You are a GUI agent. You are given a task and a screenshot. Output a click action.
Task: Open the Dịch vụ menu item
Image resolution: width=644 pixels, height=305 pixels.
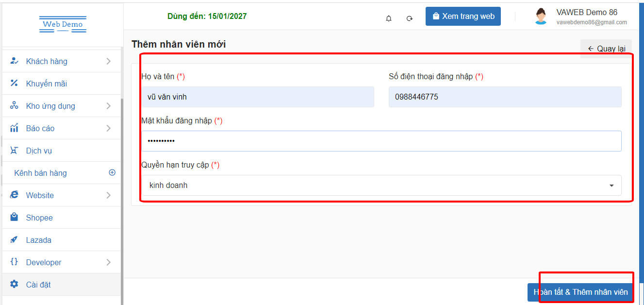coord(39,151)
